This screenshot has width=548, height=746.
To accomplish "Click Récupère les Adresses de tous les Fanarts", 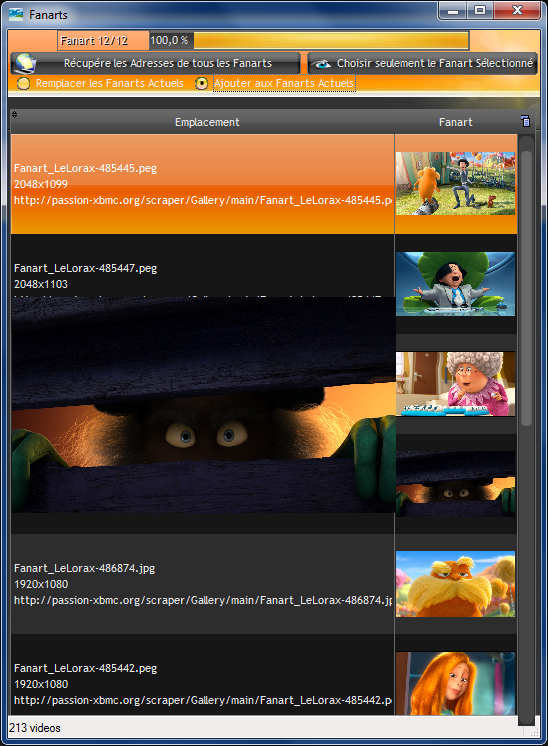I will pos(156,63).
